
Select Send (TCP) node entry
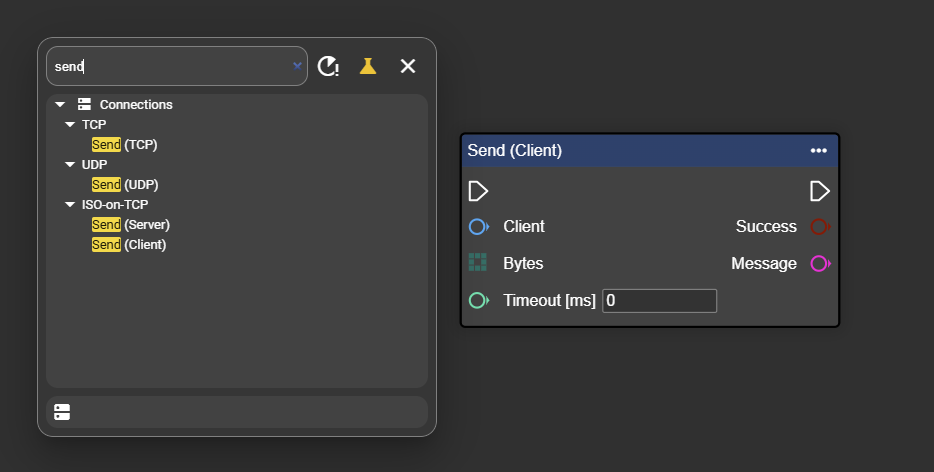click(124, 145)
